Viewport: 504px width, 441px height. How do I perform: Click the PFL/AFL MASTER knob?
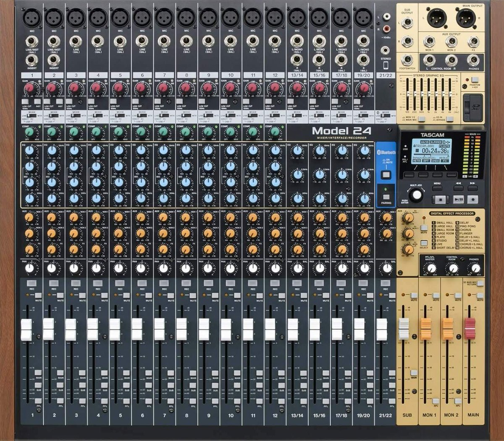point(431,268)
